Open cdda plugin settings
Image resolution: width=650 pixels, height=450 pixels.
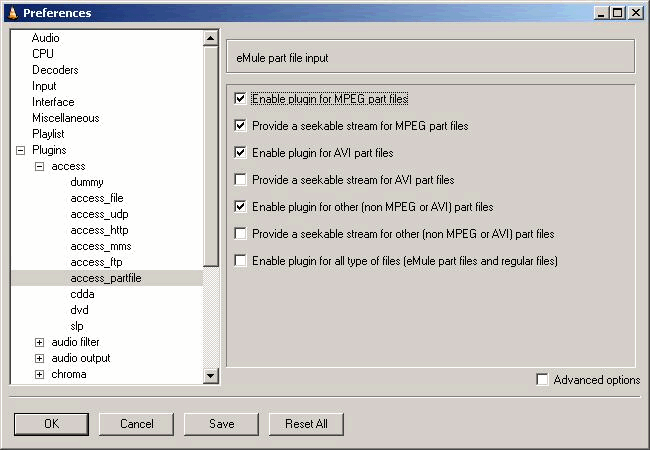(82, 294)
